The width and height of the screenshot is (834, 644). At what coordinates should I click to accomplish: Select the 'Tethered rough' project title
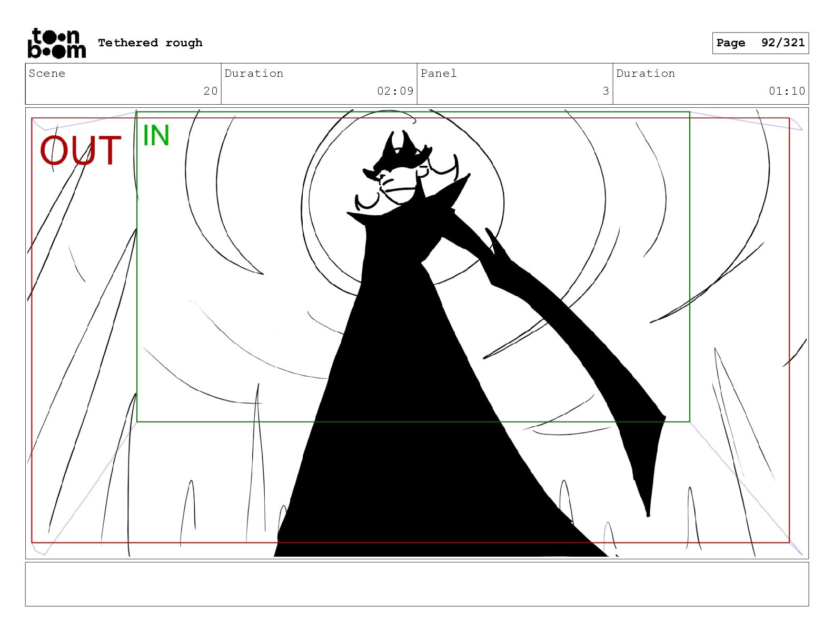point(150,43)
